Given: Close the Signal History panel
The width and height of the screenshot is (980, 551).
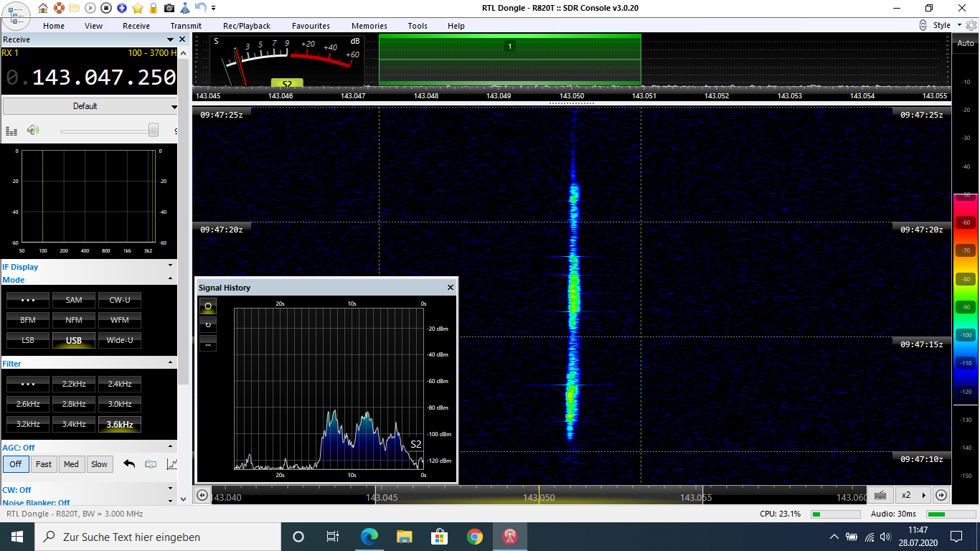Looking at the screenshot, I should click(451, 288).
